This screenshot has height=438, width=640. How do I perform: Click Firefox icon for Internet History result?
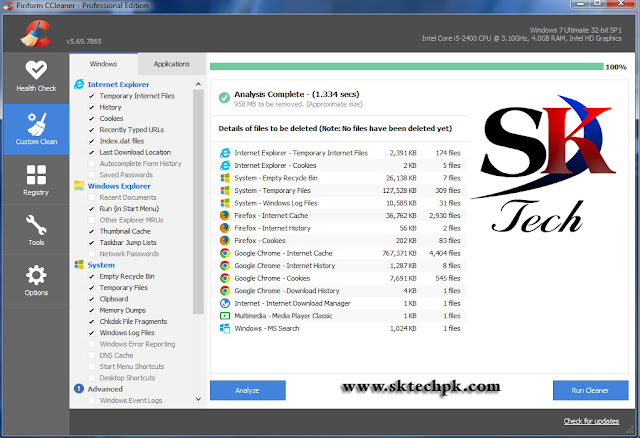pos(225,228)
